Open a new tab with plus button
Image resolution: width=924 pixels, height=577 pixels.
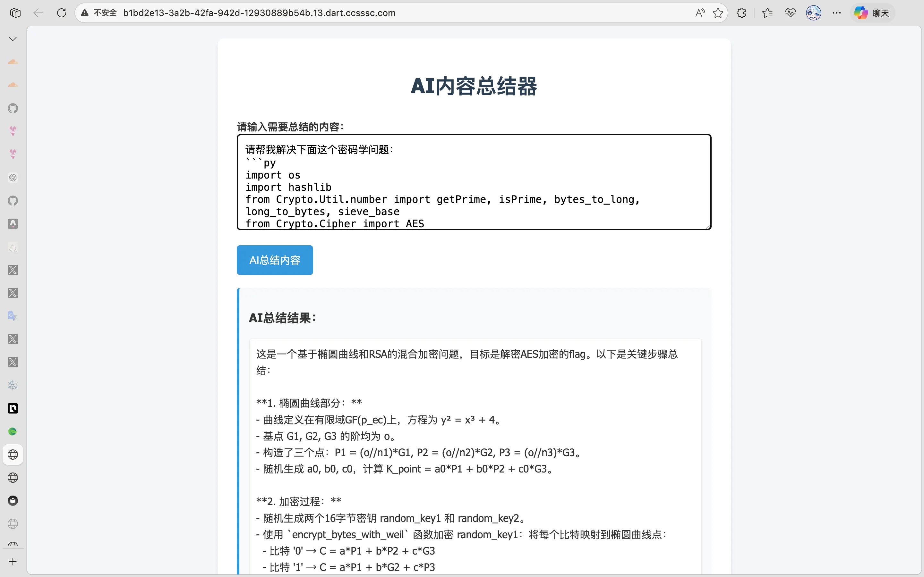coord(13,562)
